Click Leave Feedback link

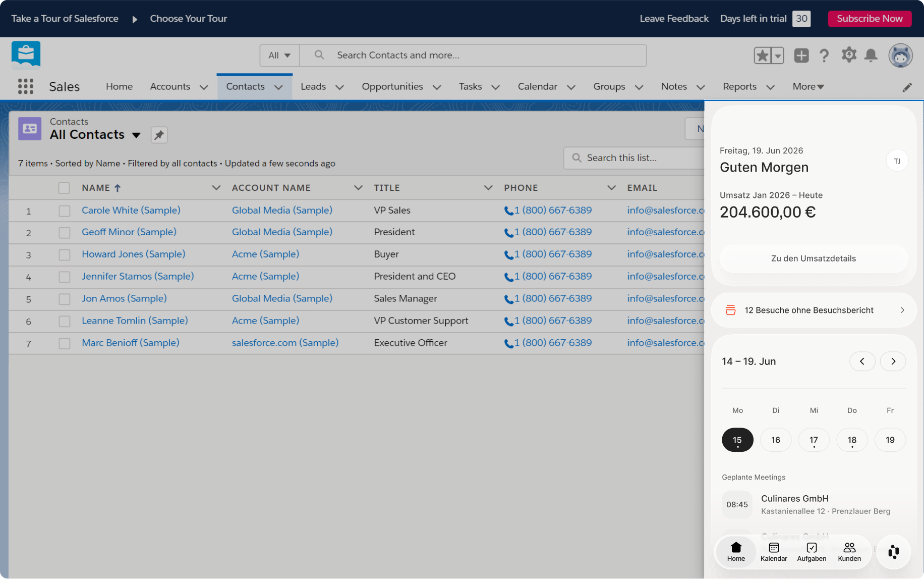(674, 19)
